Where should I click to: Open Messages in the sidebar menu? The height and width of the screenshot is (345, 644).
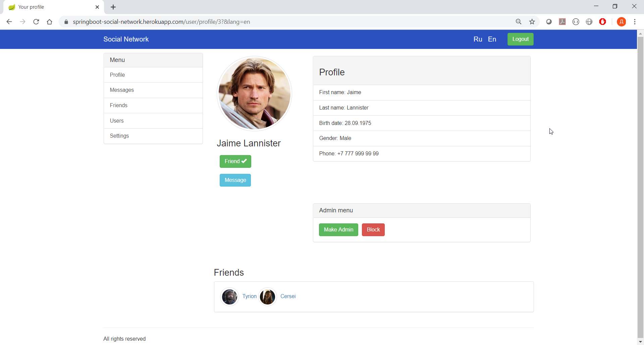[153, 90]
